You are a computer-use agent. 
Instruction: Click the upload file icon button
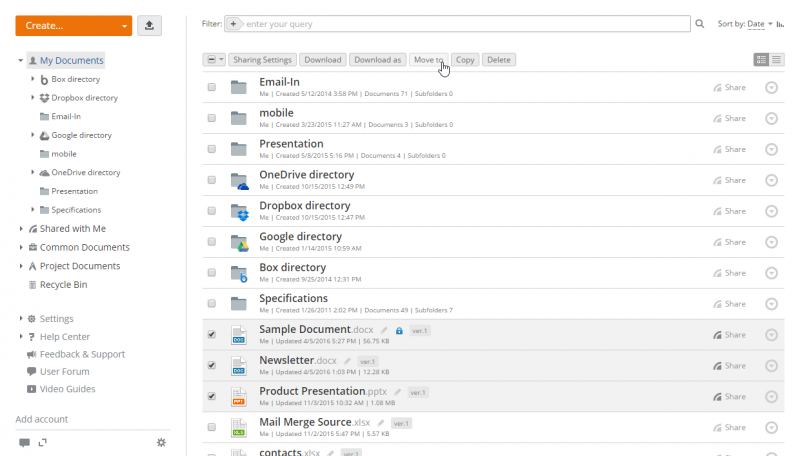pos(149,26)
